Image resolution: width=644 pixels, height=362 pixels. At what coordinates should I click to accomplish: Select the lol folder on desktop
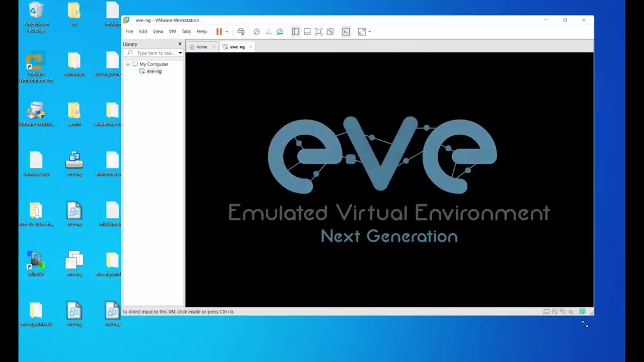click(74, 14)
